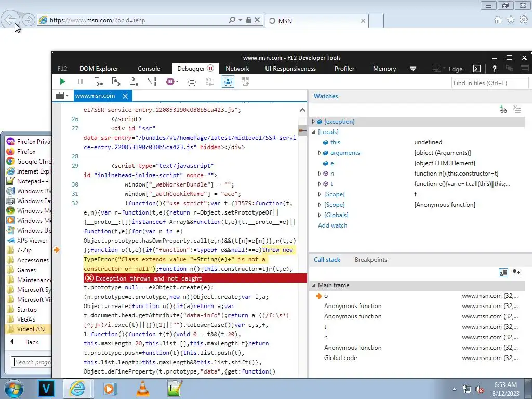Open Notepad++ from Start menu list
Image resolution: width=532 pixels, height=399 pixels.
29,181
